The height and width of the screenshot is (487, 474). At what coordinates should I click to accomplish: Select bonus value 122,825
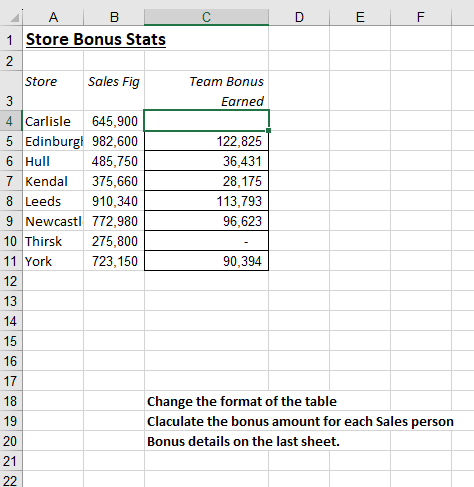pyautogui.click(x=206, y=141)
